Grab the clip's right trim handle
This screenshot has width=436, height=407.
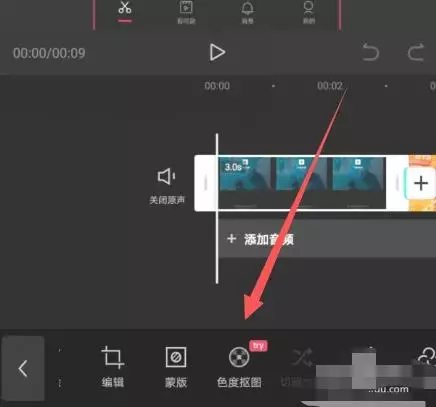tap(397, 183)
